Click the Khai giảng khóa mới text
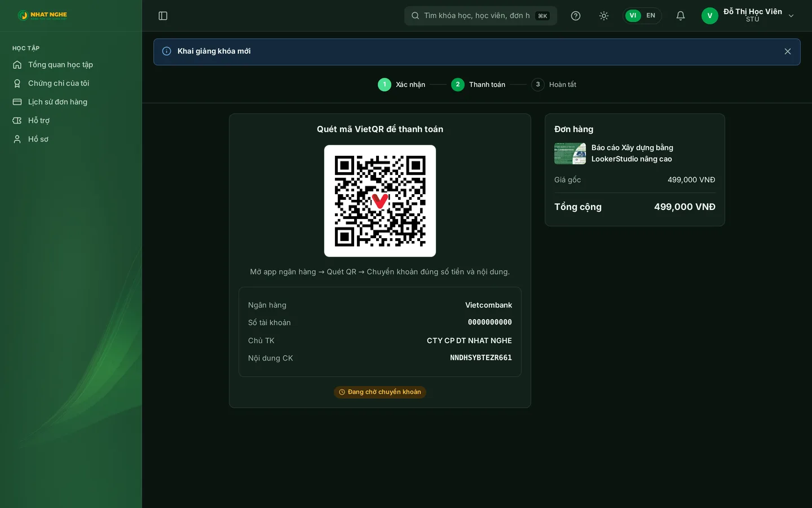Screen dimensions: 812x508 (x=214, y=51)
